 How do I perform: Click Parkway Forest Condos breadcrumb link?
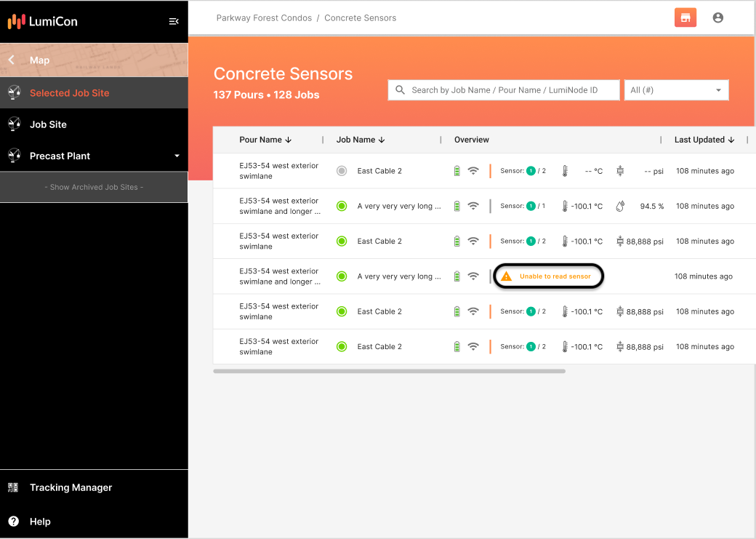(264, 17)
